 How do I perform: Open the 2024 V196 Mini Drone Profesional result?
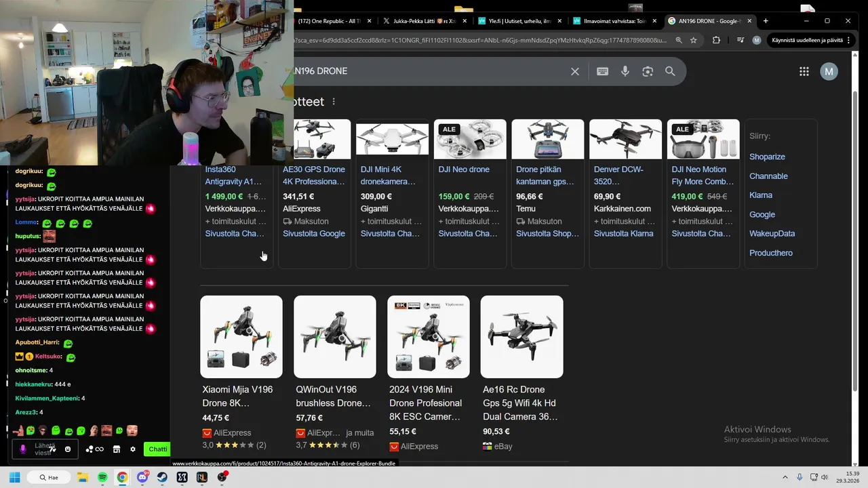pyautogui.click(x=426, y=403)
